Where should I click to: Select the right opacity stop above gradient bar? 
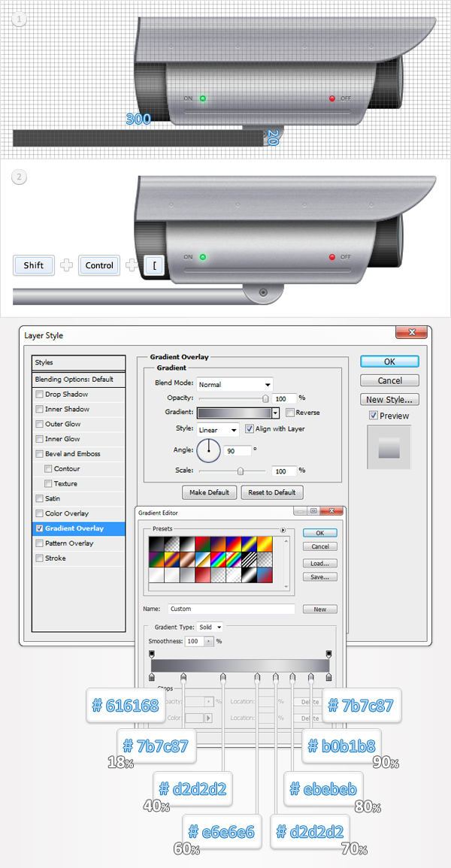[328, 654]
